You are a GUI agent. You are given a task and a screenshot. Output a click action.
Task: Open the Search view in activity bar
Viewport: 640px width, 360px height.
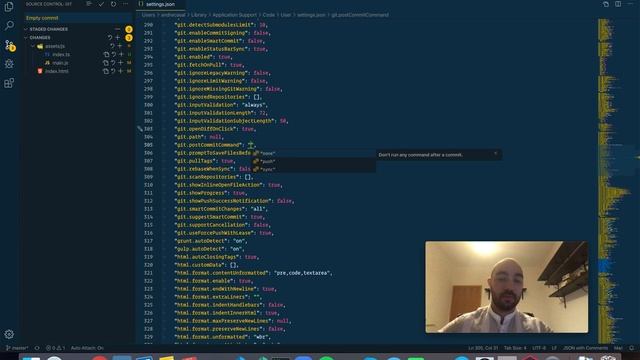pos(9,25)
